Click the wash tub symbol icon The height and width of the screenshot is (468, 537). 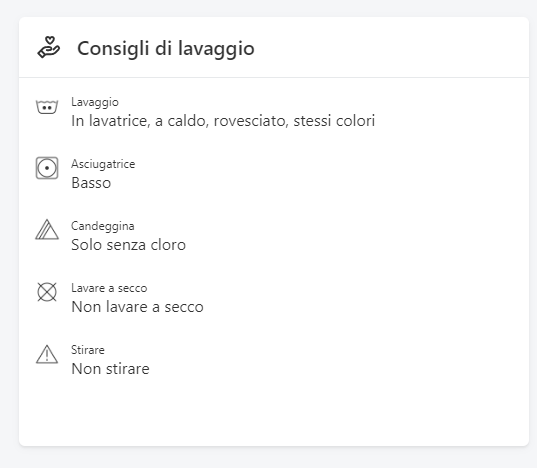coord(47,107)
